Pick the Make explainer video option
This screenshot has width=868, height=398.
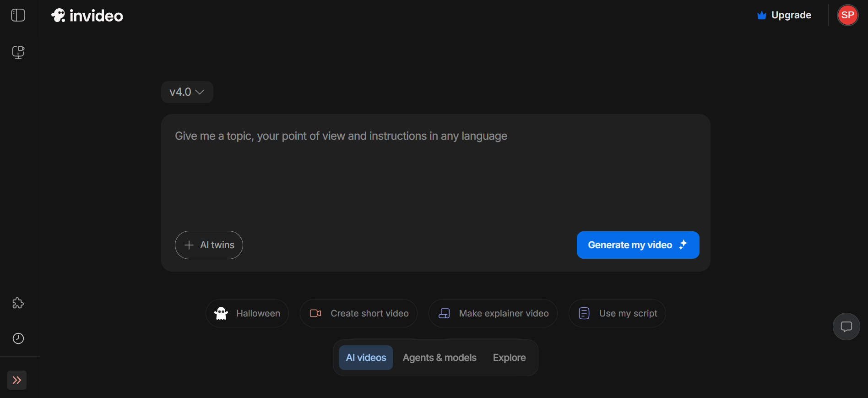[x=493, y=313]
